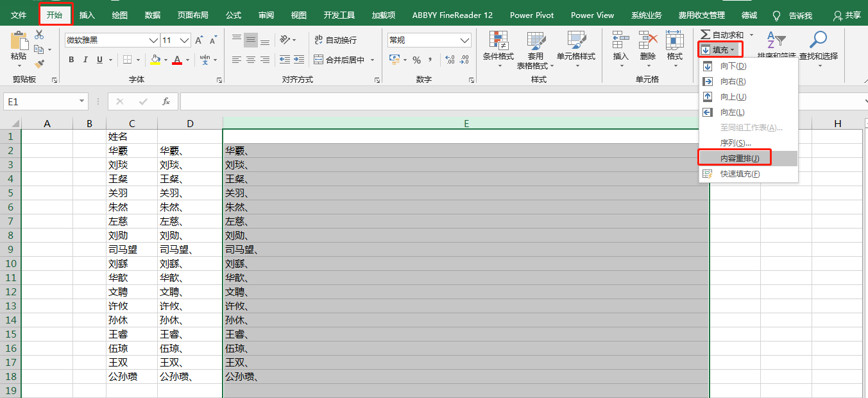Apply the red font color A
The image size is (868, 398).
[177, 60]
